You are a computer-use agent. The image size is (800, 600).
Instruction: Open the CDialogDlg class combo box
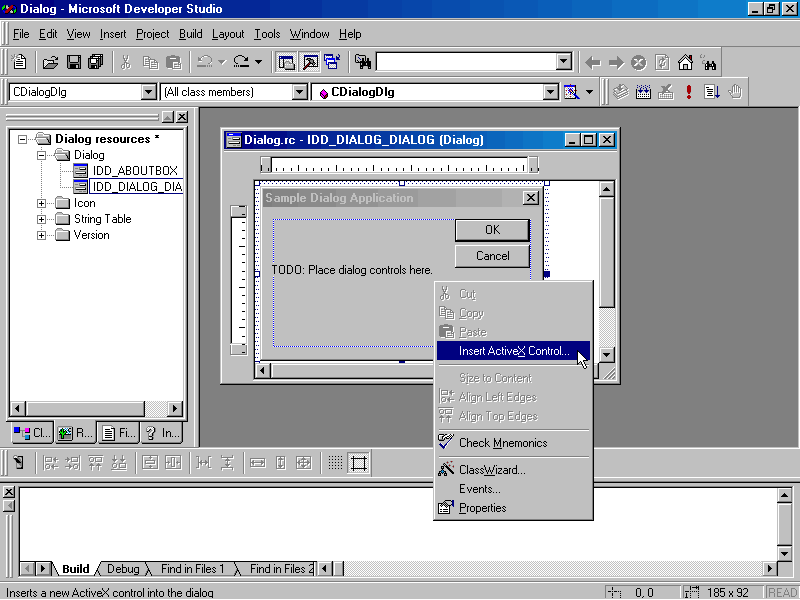coord(148,92)
